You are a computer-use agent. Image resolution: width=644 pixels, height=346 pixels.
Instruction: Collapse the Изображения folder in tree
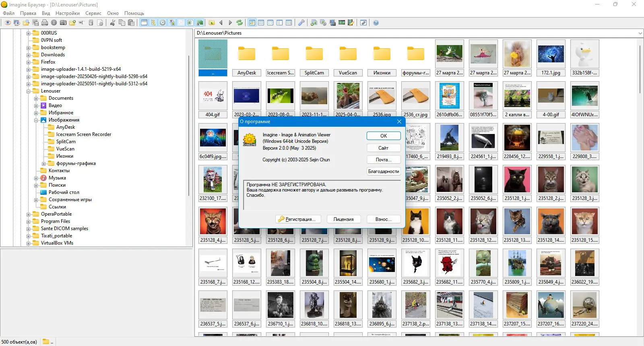pyautogui.click(x=36, y=120)
